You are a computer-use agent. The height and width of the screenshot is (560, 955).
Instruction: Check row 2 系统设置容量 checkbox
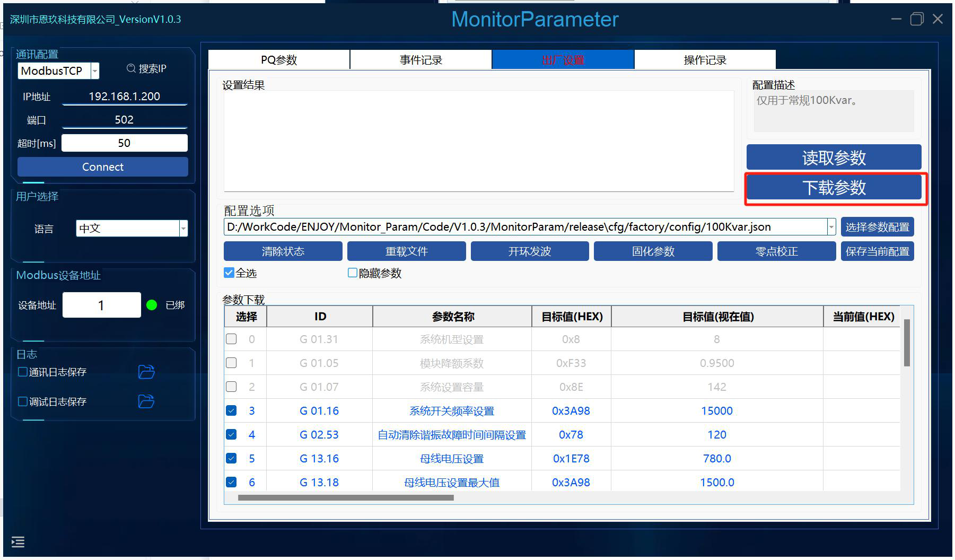pos(231,387)
